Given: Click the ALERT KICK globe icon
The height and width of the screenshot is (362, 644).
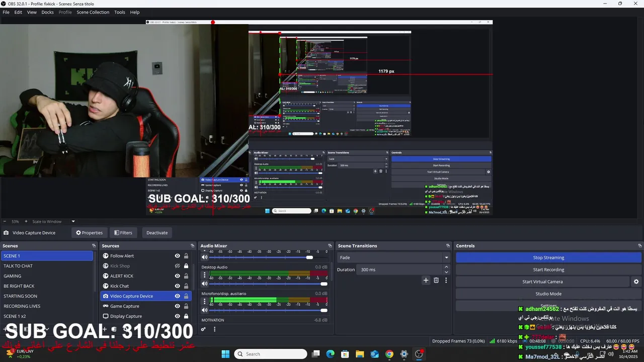Looking at the screenshot, I should (106, 276).
